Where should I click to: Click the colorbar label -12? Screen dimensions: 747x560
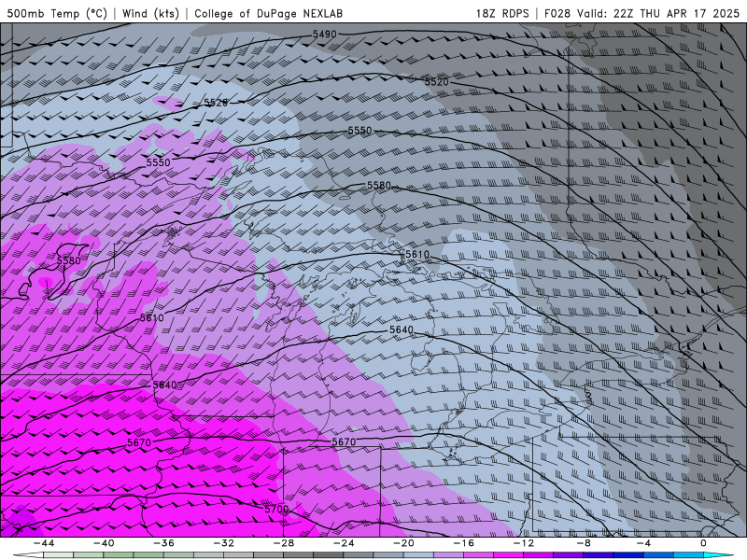(x=524, y=543)
